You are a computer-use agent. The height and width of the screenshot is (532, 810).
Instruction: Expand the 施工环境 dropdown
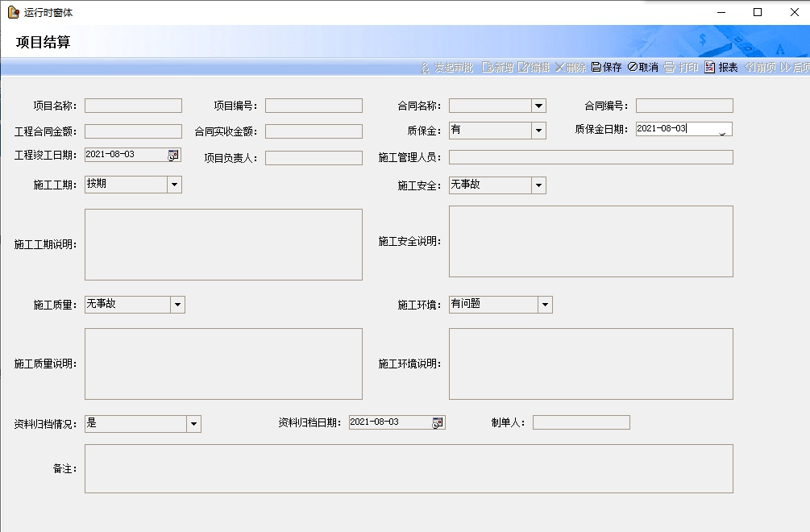(545, 305)
